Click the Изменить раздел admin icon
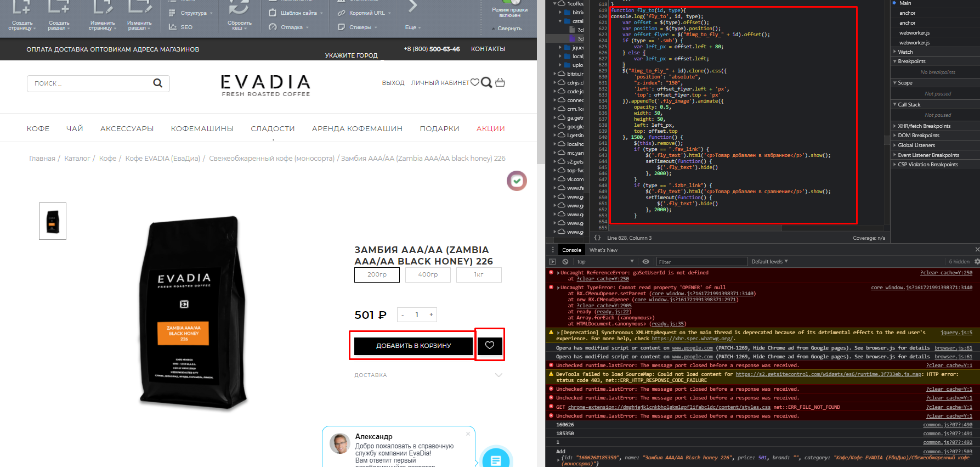 139,8
